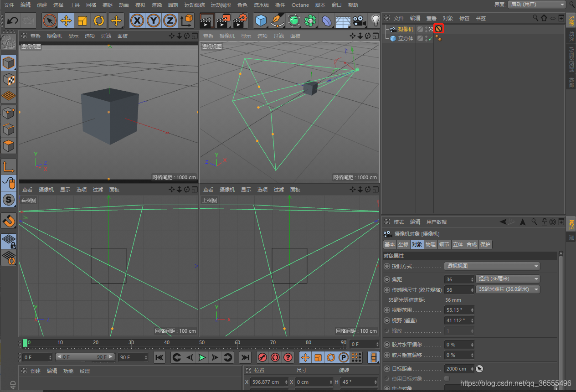Open the 界面 layout dropdown
The height and width of the screenshot is (392, 576).
tap(537, 5)
